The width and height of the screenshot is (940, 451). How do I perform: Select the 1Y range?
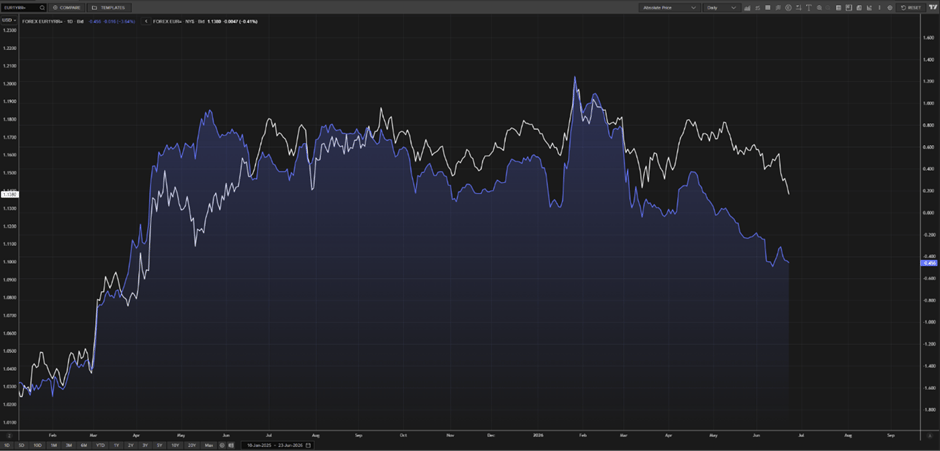(116, 446)
